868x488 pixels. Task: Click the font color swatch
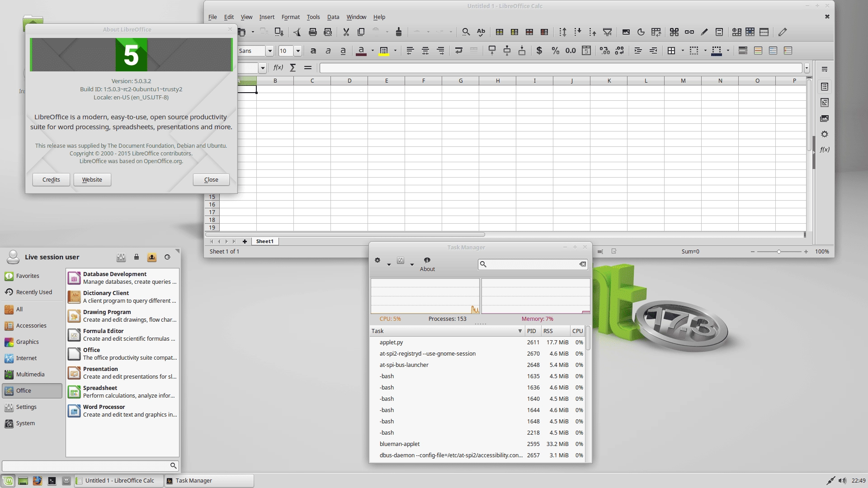point(361,51)
